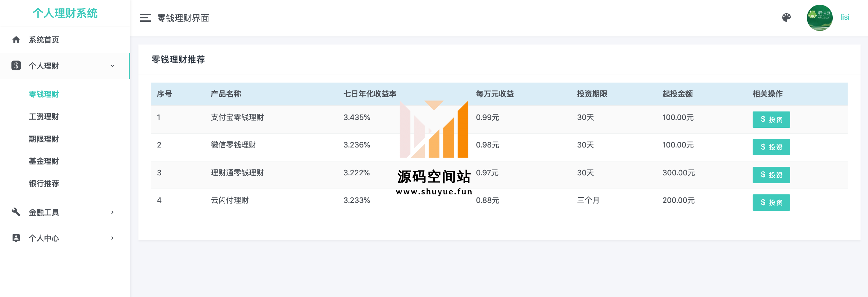This screenshot has height=297, width=868.
Task: Invest in 微信零钱理财 with 投资 button
Action: pos(771,147)
